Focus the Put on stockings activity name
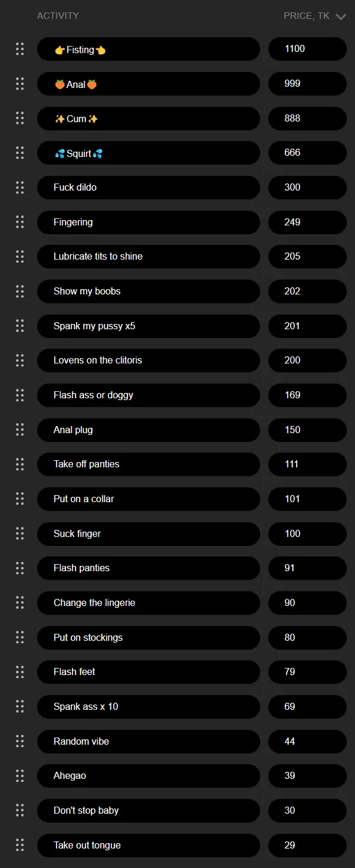This screenshot has width=355, height=868. [x=148, y=637]
